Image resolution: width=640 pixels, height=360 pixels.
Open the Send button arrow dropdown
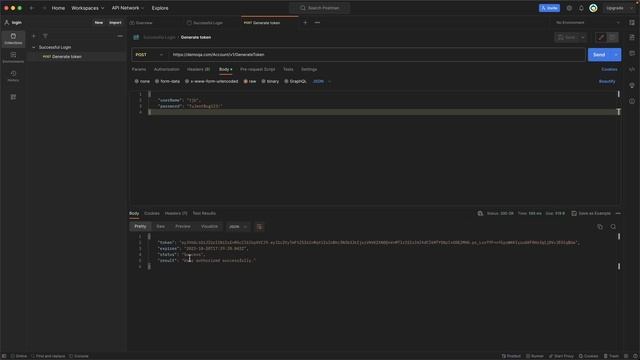click(616, 54)
